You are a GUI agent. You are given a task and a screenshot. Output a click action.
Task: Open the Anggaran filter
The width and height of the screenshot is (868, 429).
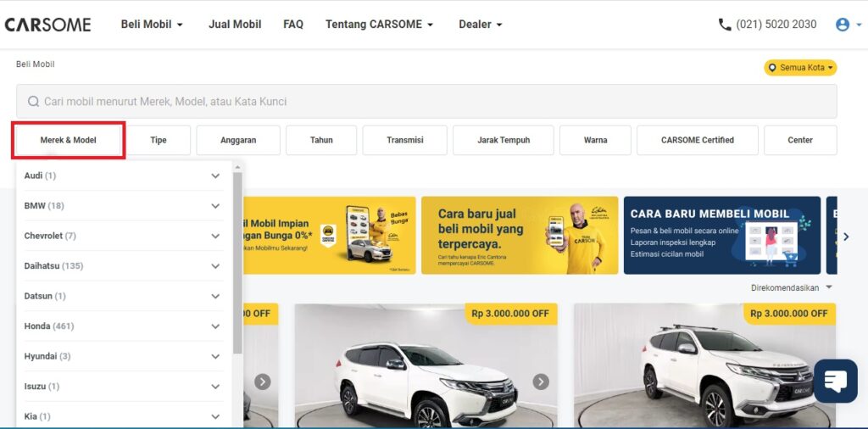coord(238,140)
